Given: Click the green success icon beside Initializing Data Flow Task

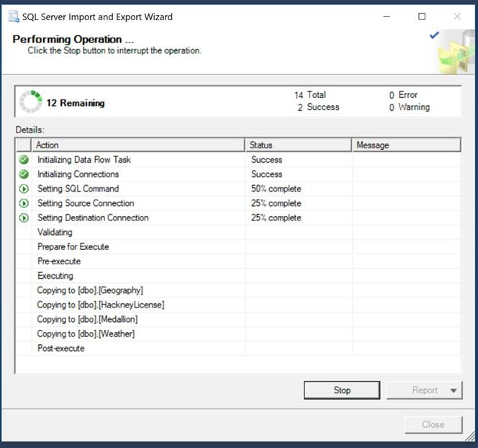Looking at the screenshot, I should (x=24, y=160).
